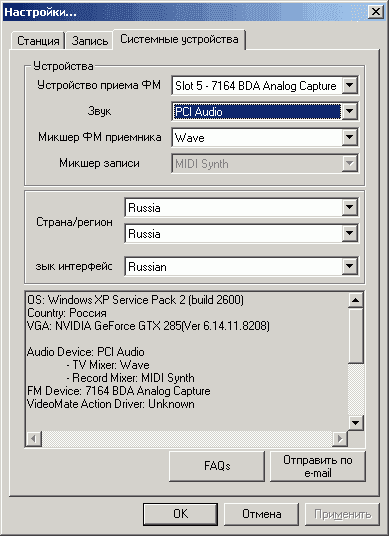This screenshot has width=389, height=536.
Task: Click the FM Device: 7164 BDA Analog Capture line
Action: (119, 391)
